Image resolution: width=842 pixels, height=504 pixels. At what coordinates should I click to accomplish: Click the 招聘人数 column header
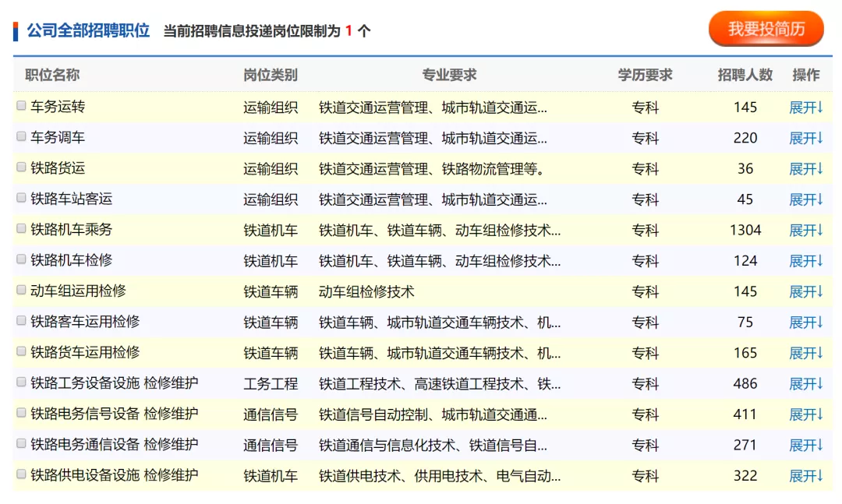[x=745, y=75]
